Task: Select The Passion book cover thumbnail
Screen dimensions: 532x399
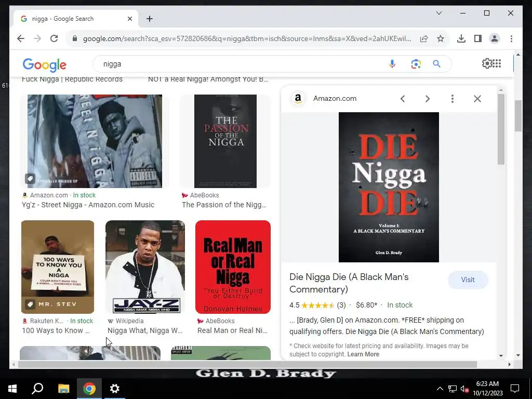Action: coord(225,141)
